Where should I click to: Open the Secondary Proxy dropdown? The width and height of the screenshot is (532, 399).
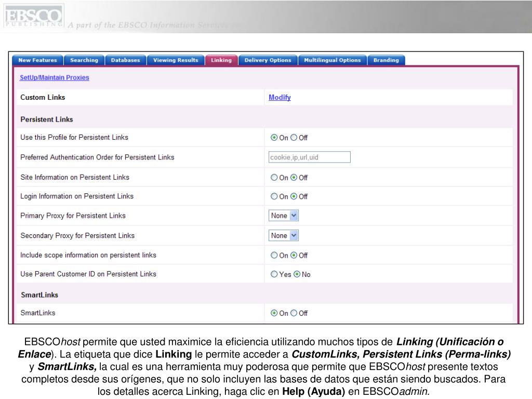tap(283, 235)
